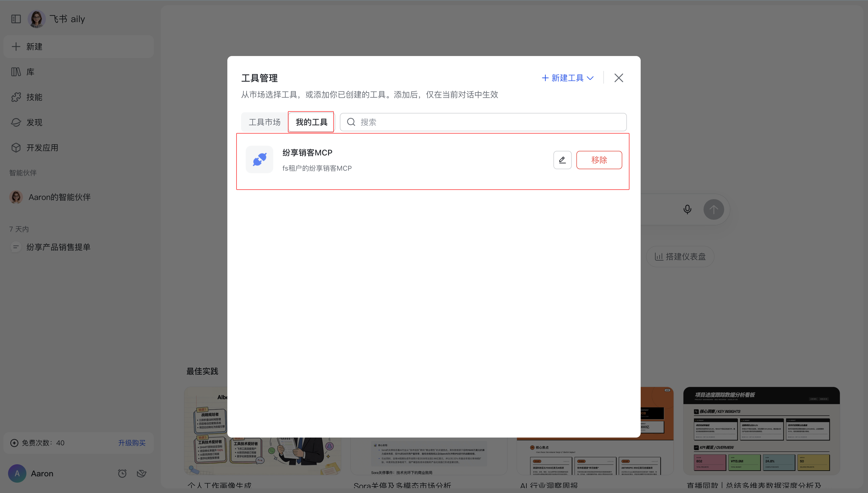Open 技能 from the sidebar
Screen dimensions: 868x493
click(x=34, y=97)
